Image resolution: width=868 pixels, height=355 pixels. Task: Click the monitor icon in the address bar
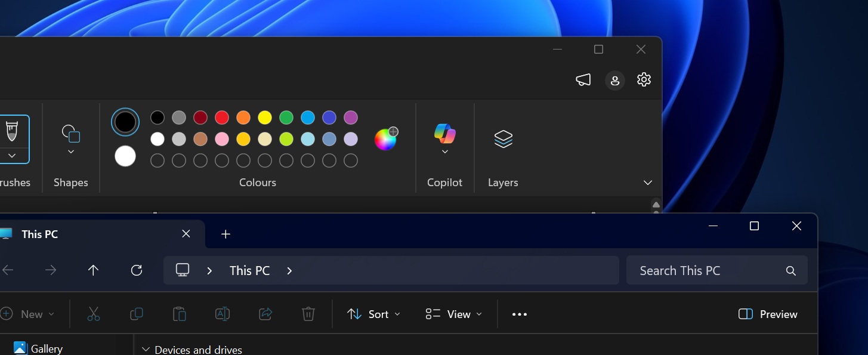pyautogui.click(x=183, y=270)
